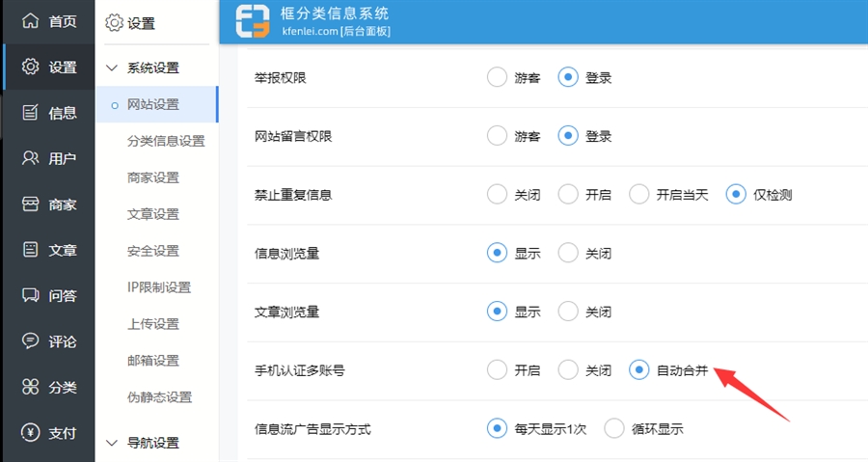Screen dimensions: 868x462
Task: Open 分类信息设置 submenu item
Action: click(166, 141)
